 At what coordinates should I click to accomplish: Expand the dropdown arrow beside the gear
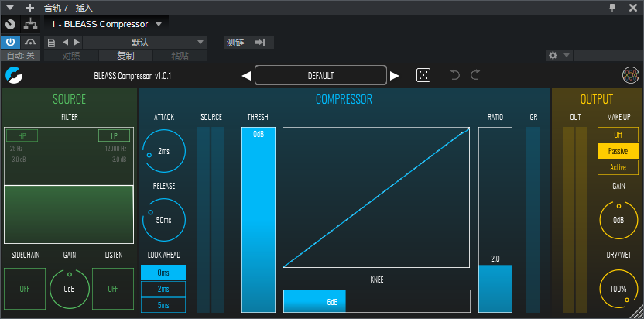566,56
